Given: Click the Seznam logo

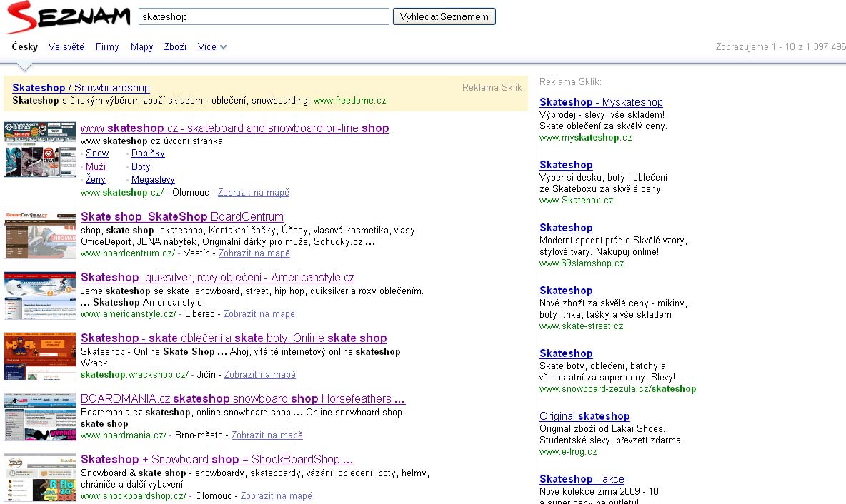Looking at the screenshot, I should 69,17.
